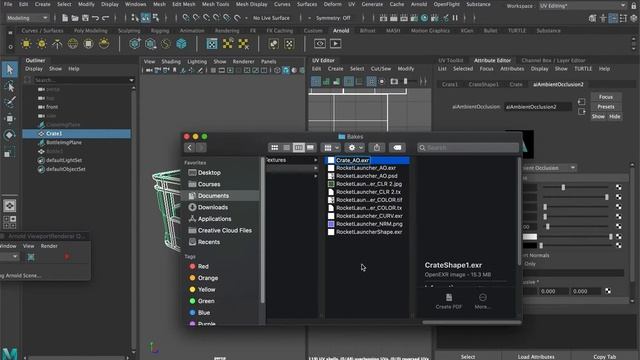Toggle the highlighted grid icon in UV Editor toolbar
Screen dimensions: 640x360
pyautogui.click(x=371, y=82)
